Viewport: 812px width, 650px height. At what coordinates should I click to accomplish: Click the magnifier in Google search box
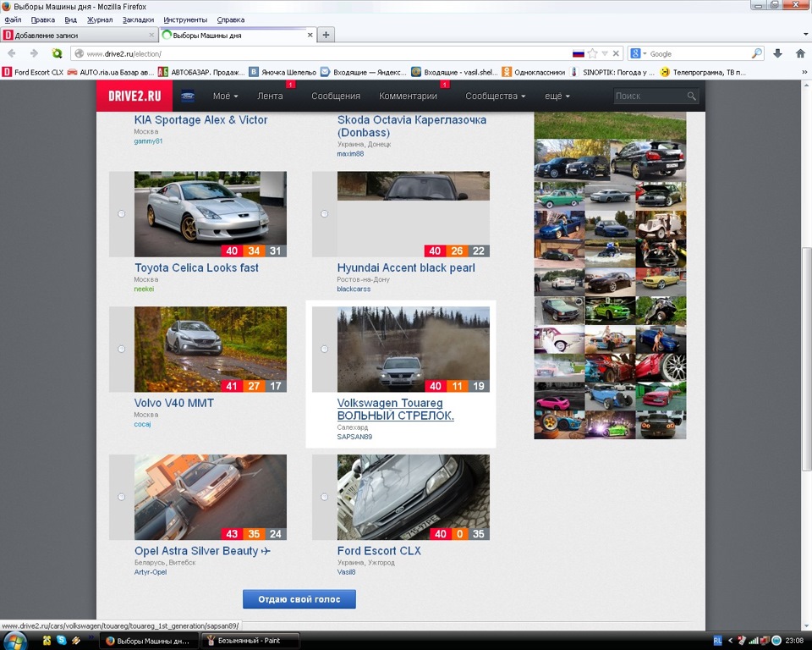click(x=756, y=53)
